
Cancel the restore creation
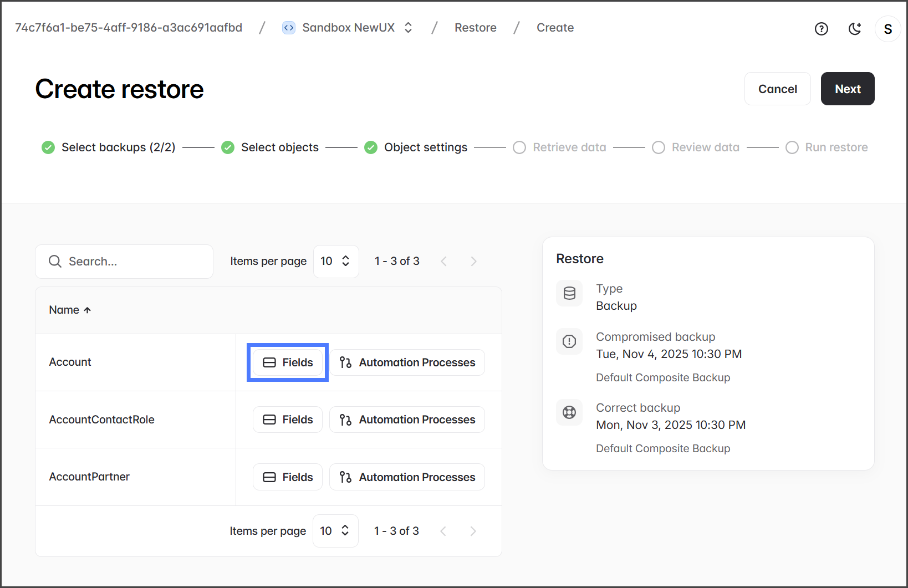pos(777,89)
